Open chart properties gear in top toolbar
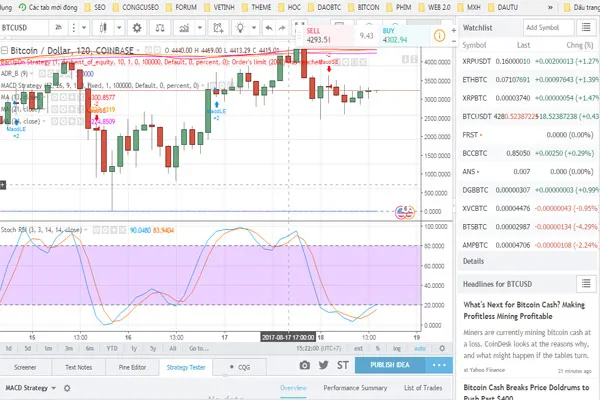The image size is (600, 400). pyautogui.click(x=137, y=28)
